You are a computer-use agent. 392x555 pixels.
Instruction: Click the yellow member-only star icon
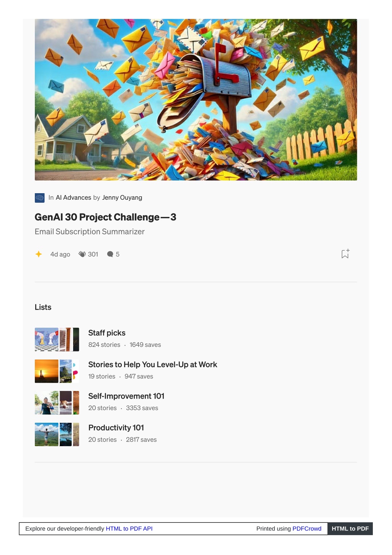pyautogui.click(x=39, y=254)
